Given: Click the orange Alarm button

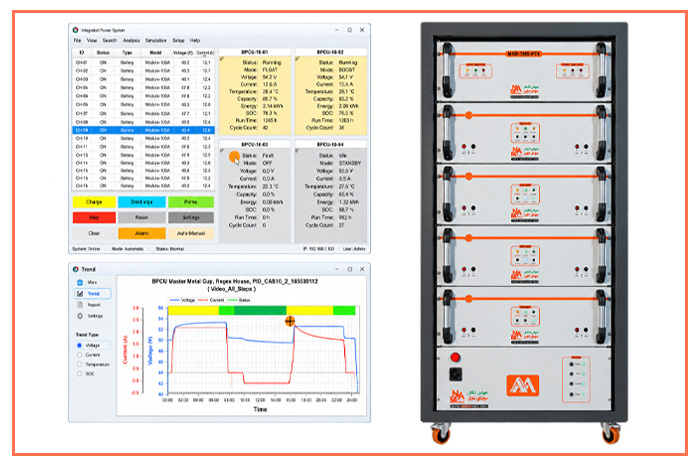Looking at the screenshot, I should (x=142, y=233).
